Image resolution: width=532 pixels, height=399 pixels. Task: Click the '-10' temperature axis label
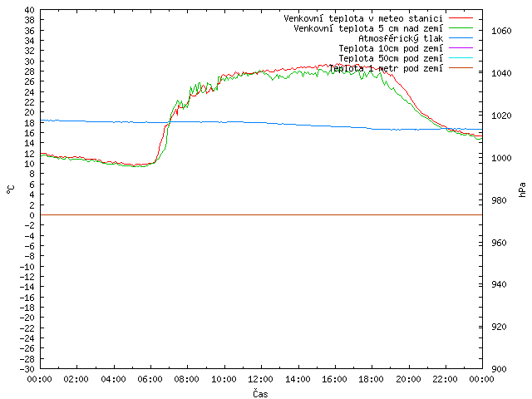pyautogui.click(x=27, y=267)
